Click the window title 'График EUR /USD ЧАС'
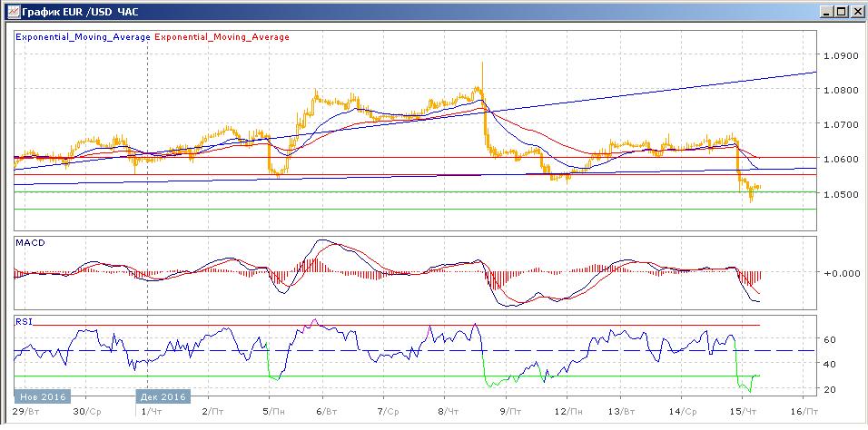The image size is (868, 430). (x=80, y=11)
